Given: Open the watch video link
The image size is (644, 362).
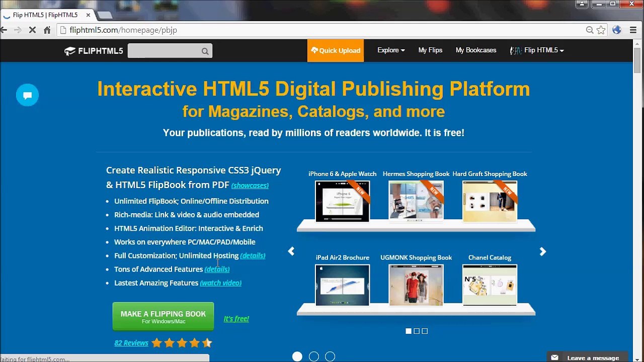Looking at the screenshot, I should point(221,283).
